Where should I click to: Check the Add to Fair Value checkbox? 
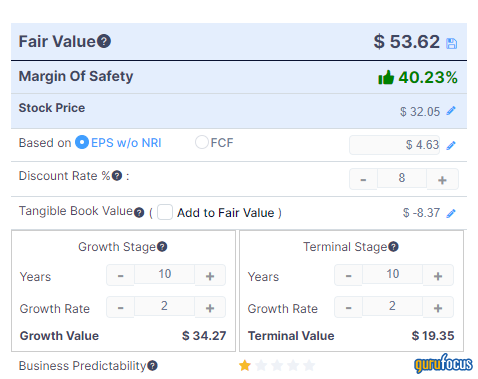165,212
